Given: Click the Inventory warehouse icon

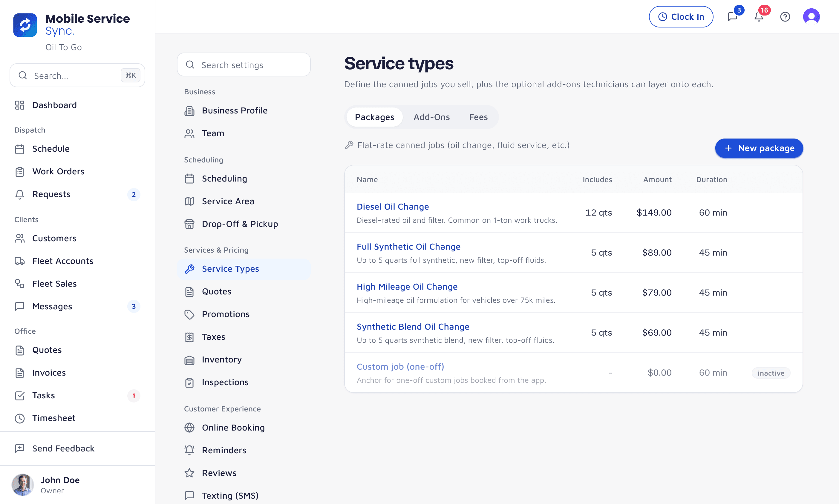Looking at the screenshot, I should 189,360.
